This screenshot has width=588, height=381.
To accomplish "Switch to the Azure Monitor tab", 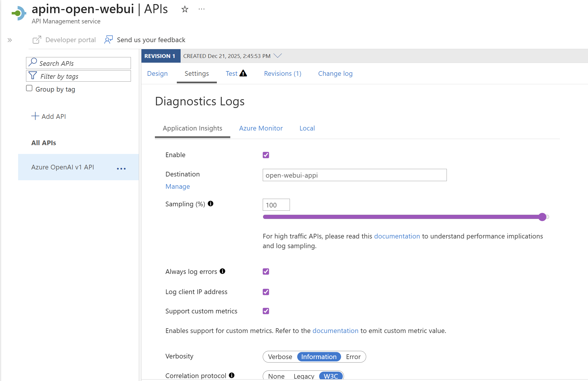I will coord(261,128).
